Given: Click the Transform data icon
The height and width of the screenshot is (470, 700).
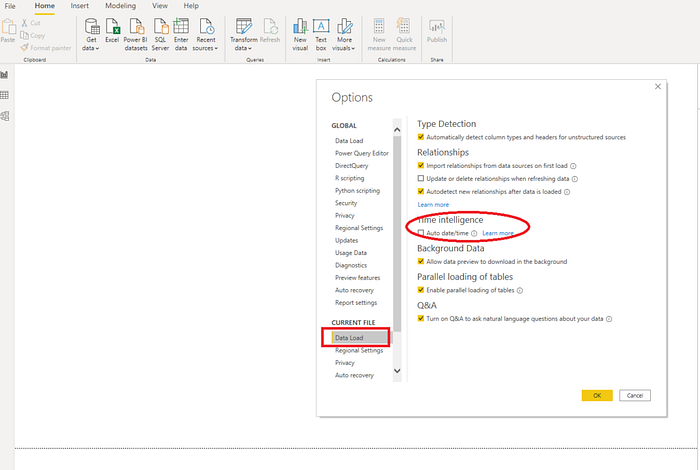Looking at the screenshot, I should point(244,27).
